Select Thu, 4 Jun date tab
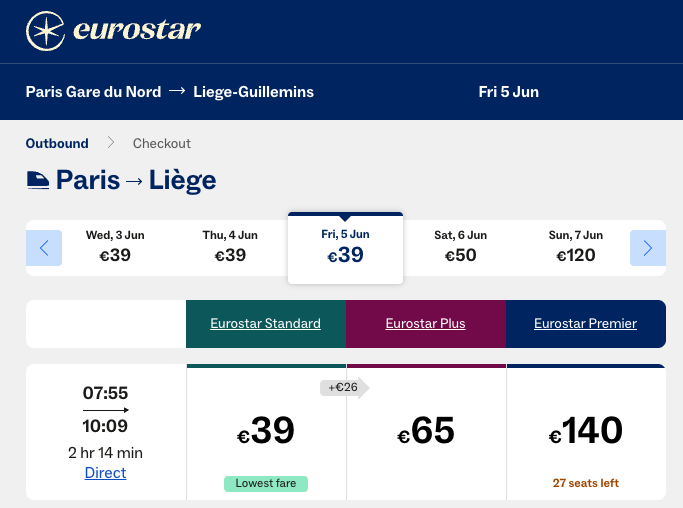Image resolution: width=683 pixels, height=508 pixels. pyautogui.click(x=230, y=247)
